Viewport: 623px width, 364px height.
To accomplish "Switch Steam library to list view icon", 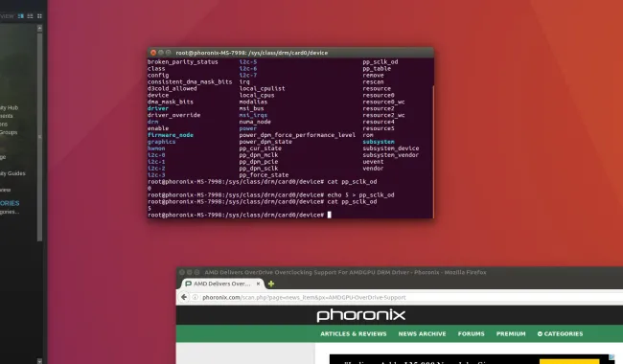I will click(30, 16).
